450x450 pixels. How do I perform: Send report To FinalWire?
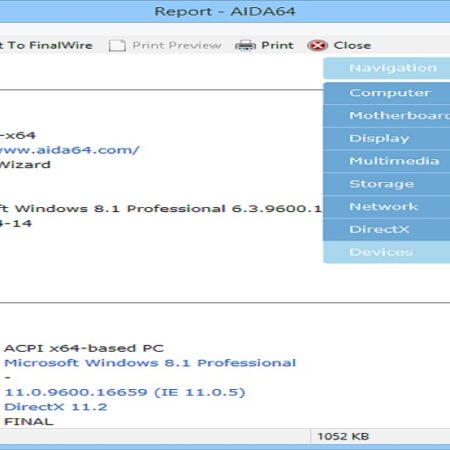[46, 45]
